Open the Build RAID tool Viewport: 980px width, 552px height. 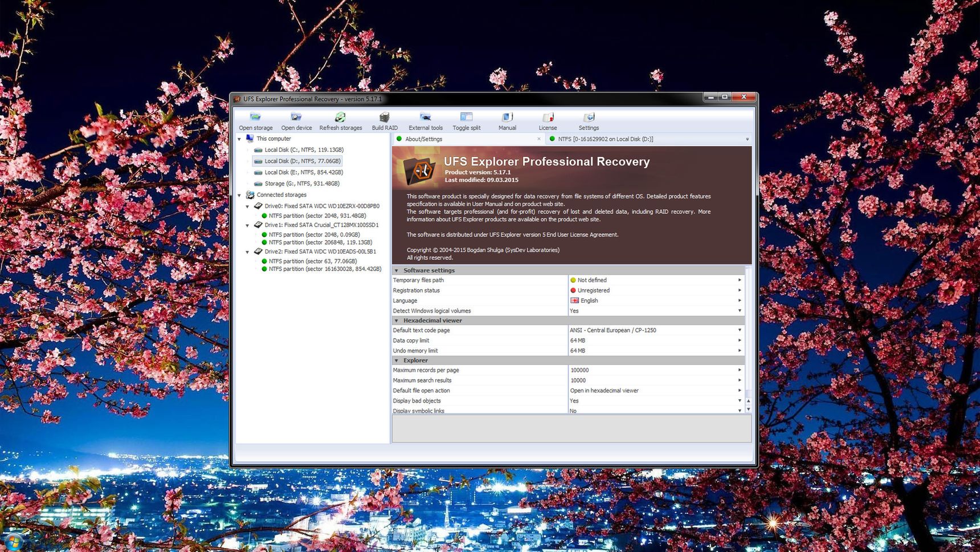[x=385, y=117]
